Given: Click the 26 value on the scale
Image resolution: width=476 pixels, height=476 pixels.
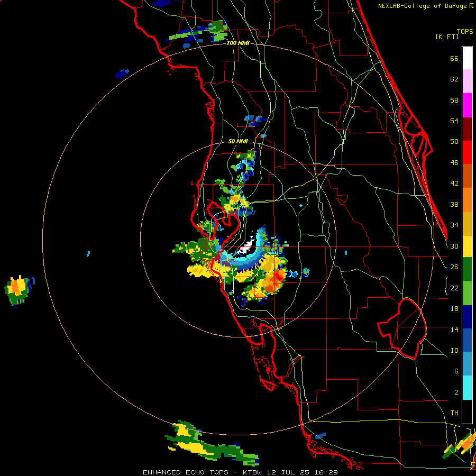Looking at the screenshot, I should pos(454,267).
